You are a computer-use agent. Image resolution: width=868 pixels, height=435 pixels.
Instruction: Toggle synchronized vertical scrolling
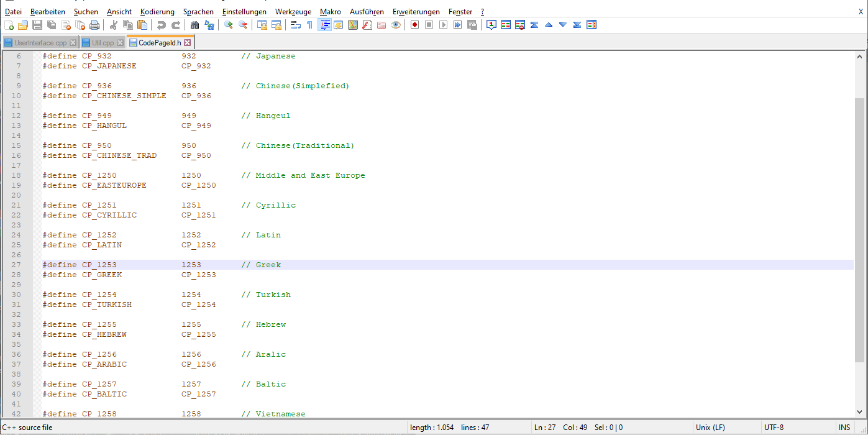tap(262, 25)
